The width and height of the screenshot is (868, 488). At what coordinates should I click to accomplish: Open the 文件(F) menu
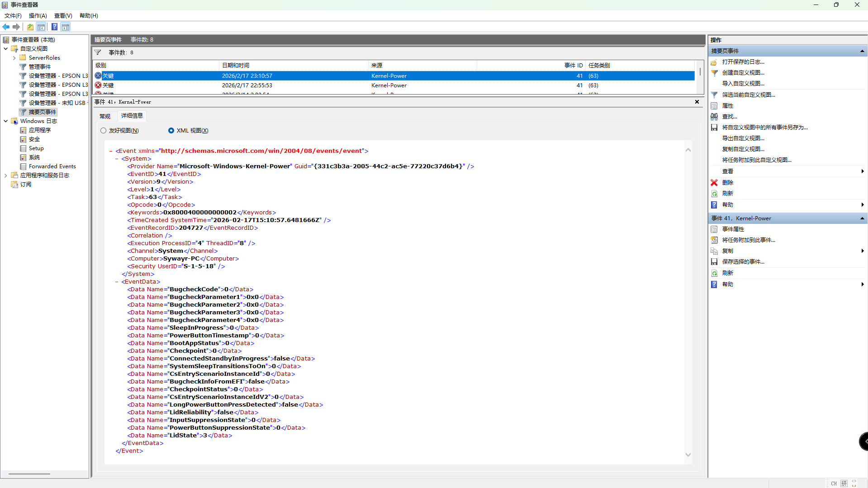(x=13, y=16)
